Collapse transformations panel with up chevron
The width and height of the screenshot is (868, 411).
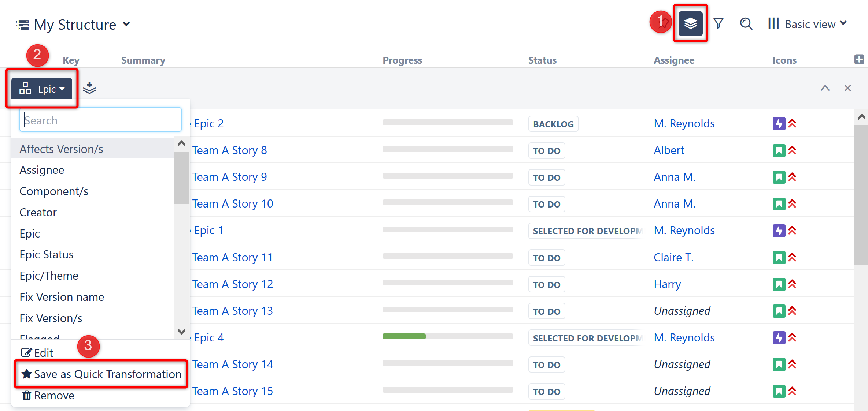825,88
